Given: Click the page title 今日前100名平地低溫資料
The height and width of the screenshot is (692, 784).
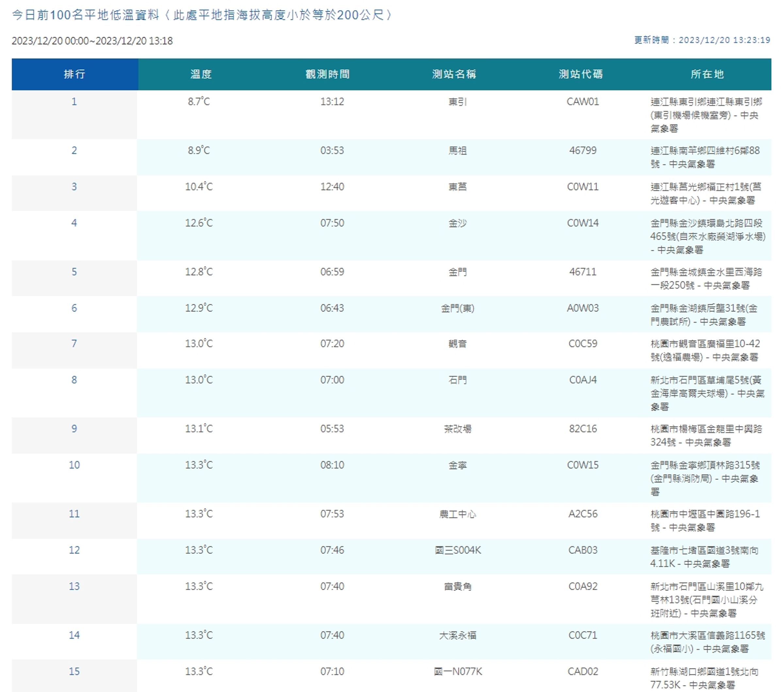Looking at the screenshot, I should click(x=86, y=15).
